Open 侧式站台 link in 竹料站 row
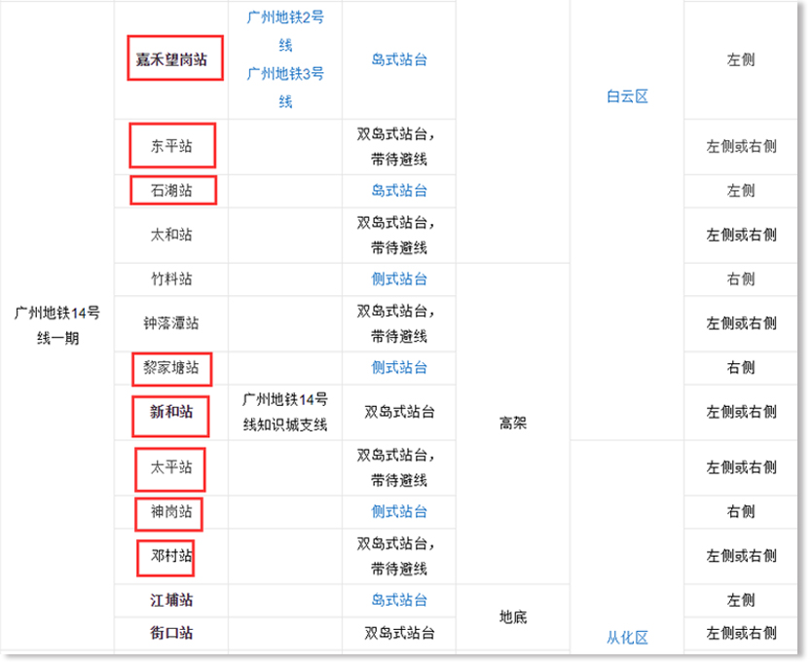The width and height of the screenshot is (812, 666). [399, 279]
